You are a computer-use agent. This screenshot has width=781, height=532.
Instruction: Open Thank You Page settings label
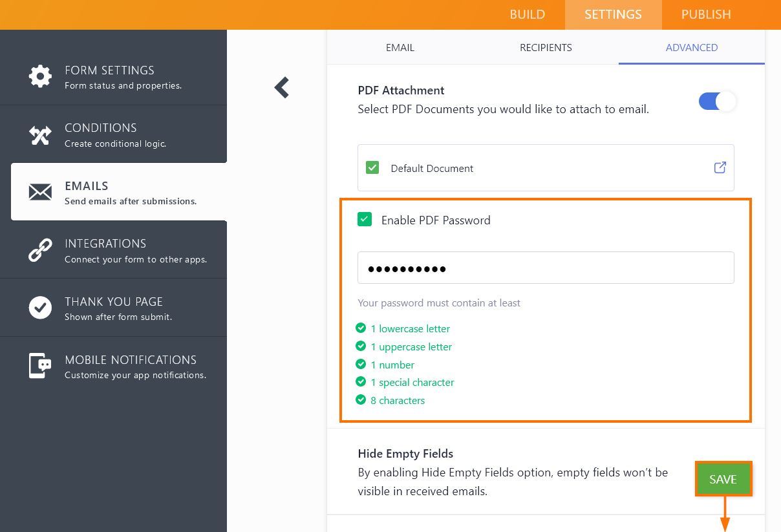pyautogui.click(x=114, y=302)
